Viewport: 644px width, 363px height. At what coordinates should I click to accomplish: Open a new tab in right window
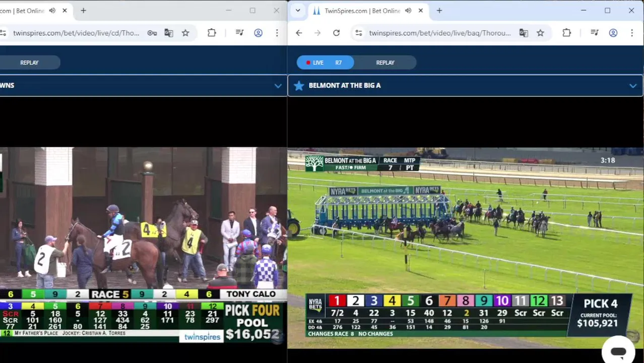click(x=439, y=11)
